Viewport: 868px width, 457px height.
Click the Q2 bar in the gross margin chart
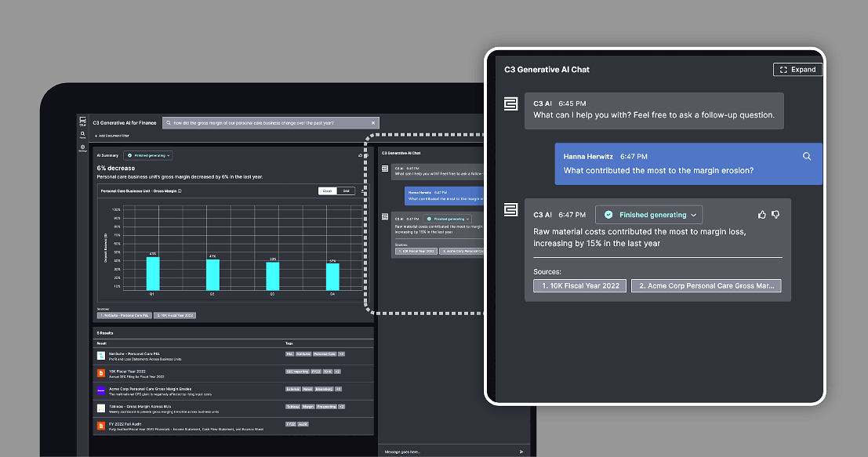point(212,274)
